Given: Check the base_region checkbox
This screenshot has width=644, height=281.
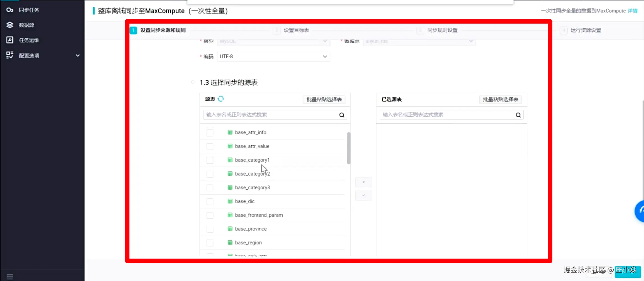Looking at the screenshot, I should coord(210,243).
